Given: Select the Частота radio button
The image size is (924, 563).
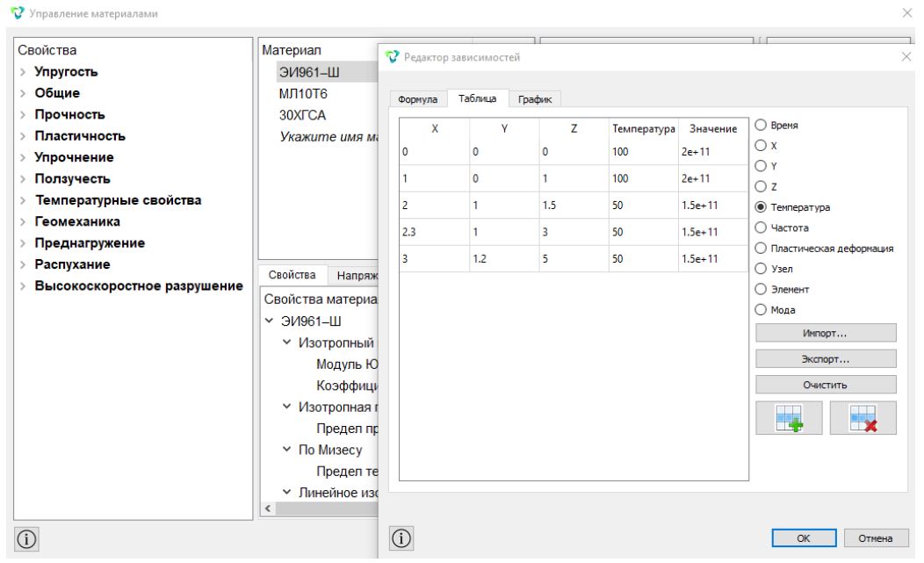Looking at the screenshot, I should [761, 227].
